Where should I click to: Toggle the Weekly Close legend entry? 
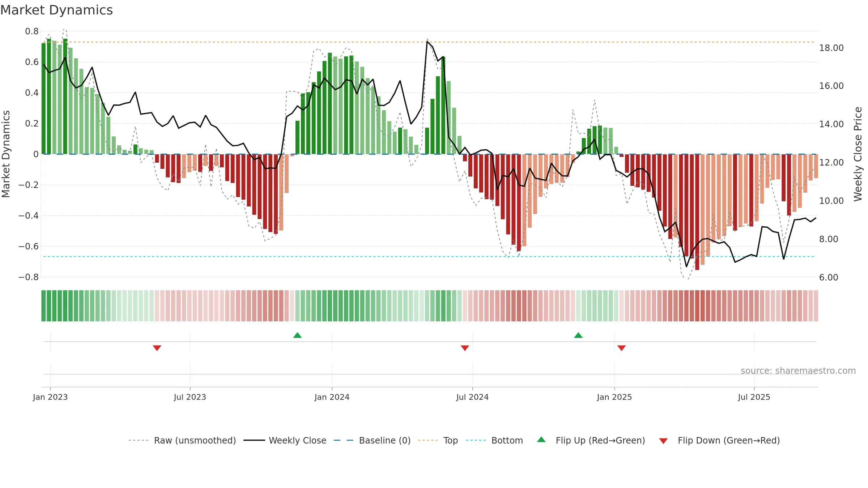click(285, 440)
